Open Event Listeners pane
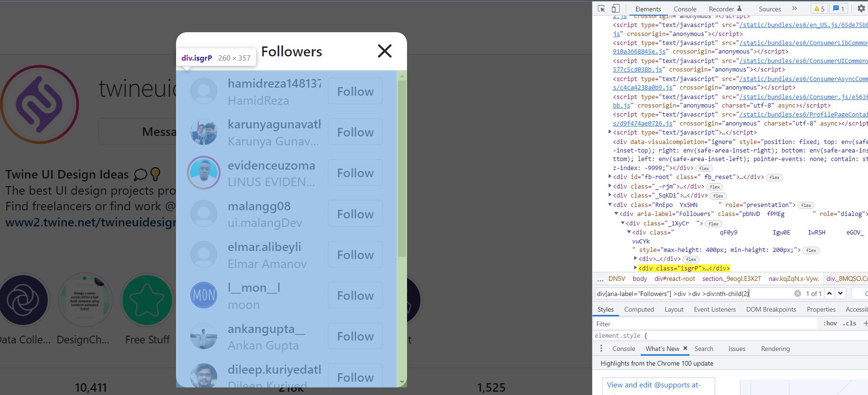Screen dimensions: 868x395 715,309
